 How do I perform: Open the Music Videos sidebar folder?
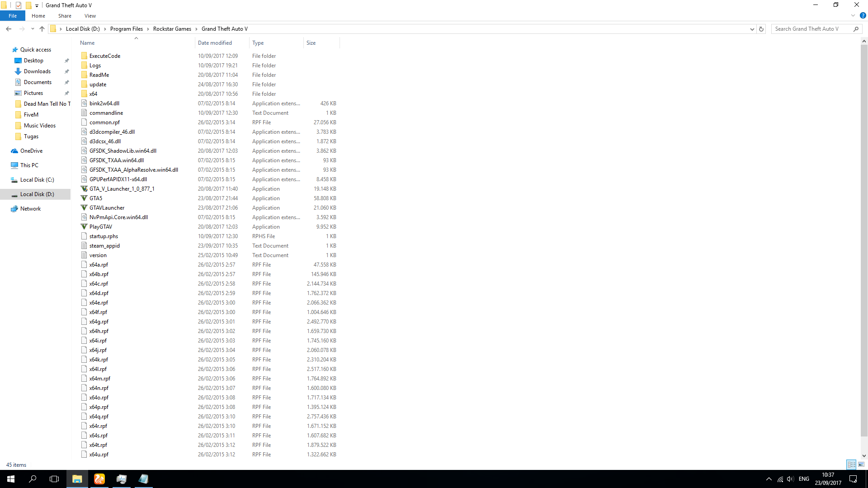(x=40, y=126)
